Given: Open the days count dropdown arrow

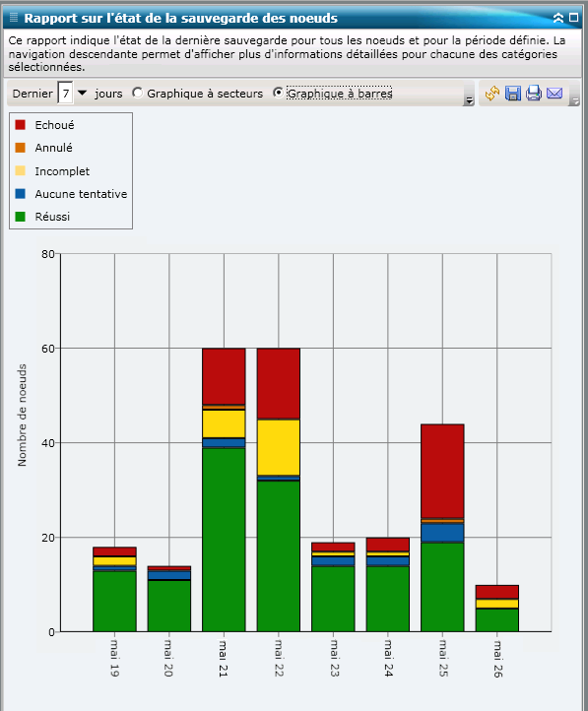Looking at the screenshot, I should 82,93.
